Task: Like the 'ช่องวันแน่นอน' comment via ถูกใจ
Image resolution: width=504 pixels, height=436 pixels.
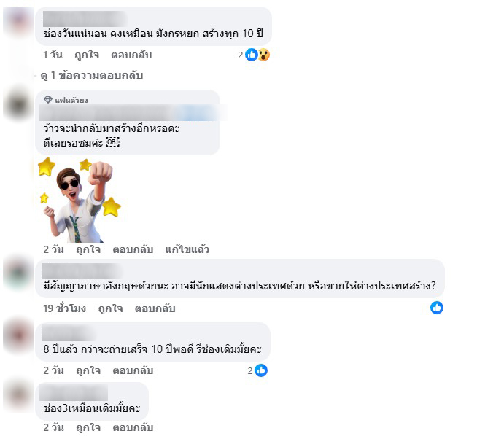Action: [87, 55]
